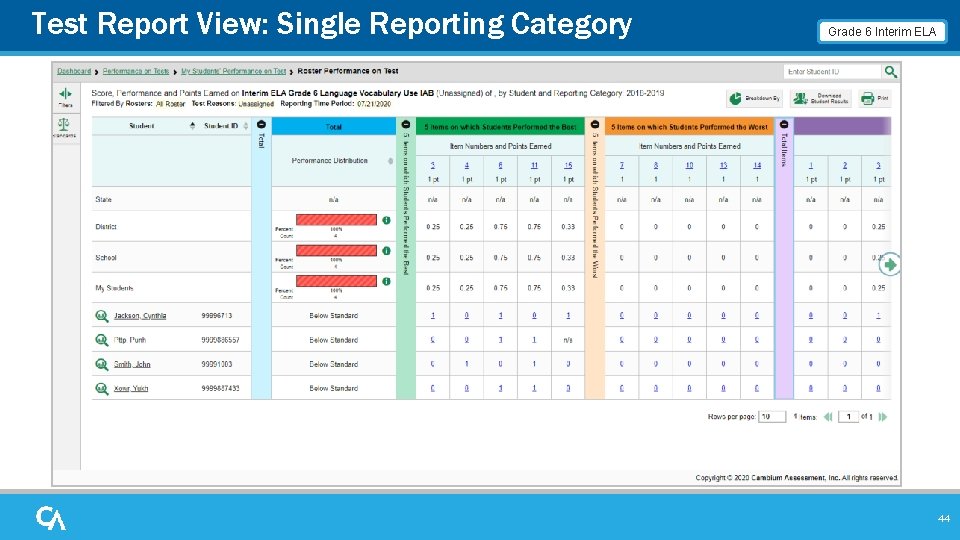Click '5 Items on which Students Performed the Best' header

pos(500,127)
